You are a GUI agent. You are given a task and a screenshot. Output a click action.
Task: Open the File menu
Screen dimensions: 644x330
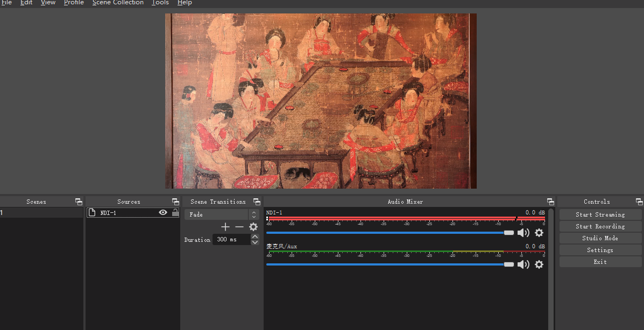6,3
